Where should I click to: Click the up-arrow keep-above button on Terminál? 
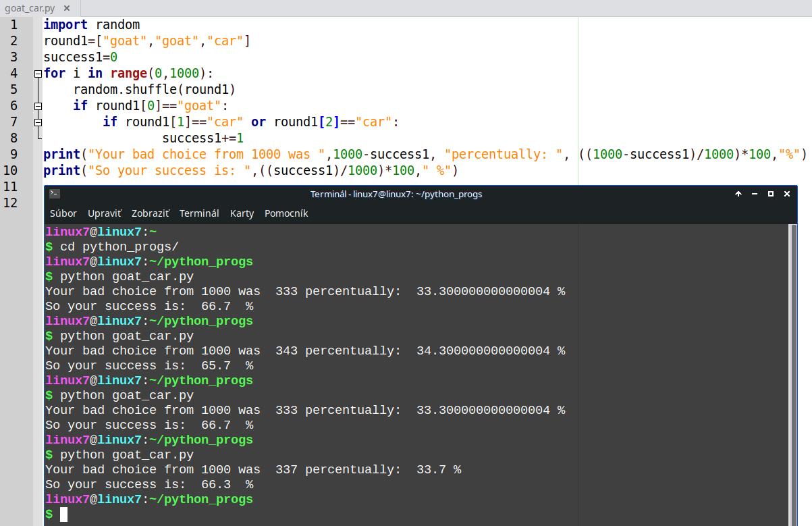(738, 194)
